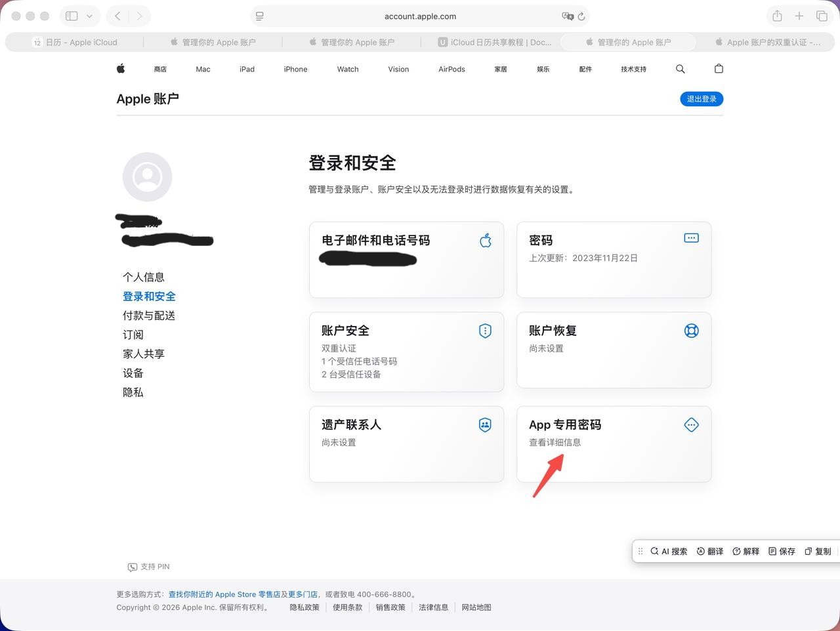Click the contacts shield icon on 遗产联系人 card

pyautogui.click(x=486, y=425)
